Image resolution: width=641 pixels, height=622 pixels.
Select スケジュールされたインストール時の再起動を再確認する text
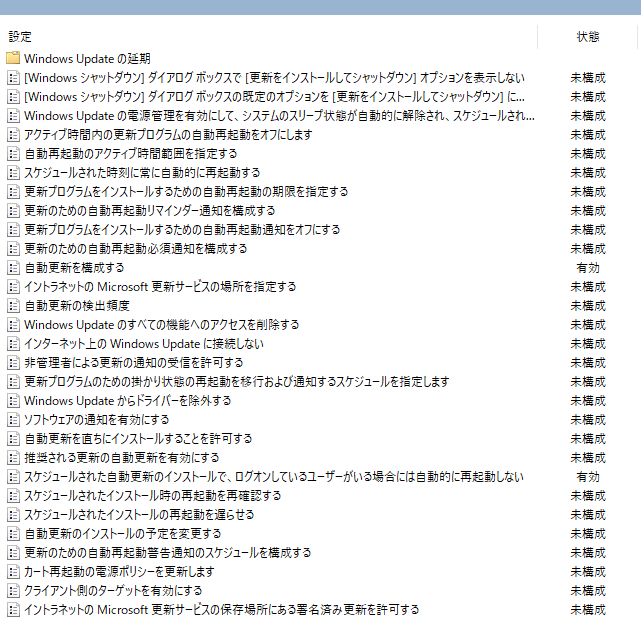click(152, 496)
